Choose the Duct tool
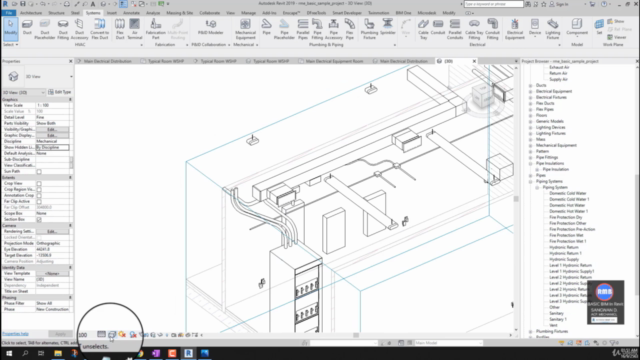Image resolution: width=640 pixels, height=360 pixels. point(27,27)
